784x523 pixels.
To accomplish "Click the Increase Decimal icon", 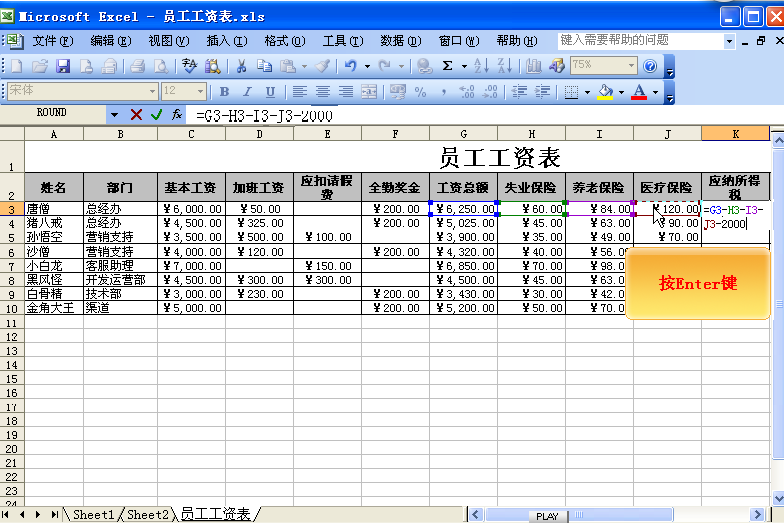I will tap(467, 92).
